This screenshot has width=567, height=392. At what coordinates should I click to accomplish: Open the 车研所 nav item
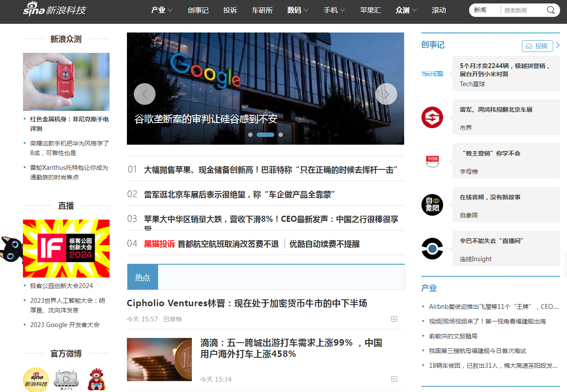coord(262,10)
